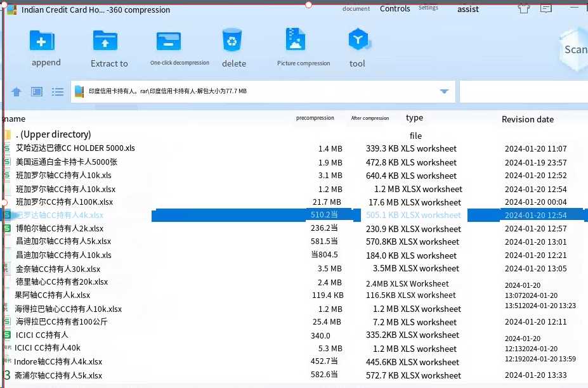Click the 25.4 MB size cell
The height and width of the screenshot is (388, 588).
pyautogui.click(x=327, y=322)
